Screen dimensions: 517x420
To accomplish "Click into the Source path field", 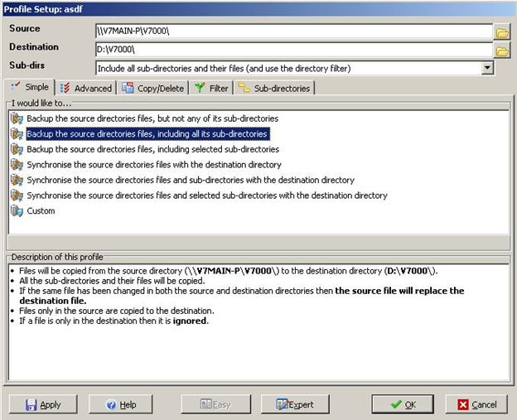I will tap(293, 31).
